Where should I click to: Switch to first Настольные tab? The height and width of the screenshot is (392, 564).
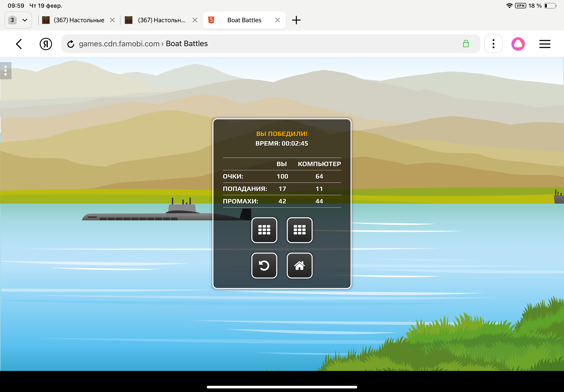[79, 20]
